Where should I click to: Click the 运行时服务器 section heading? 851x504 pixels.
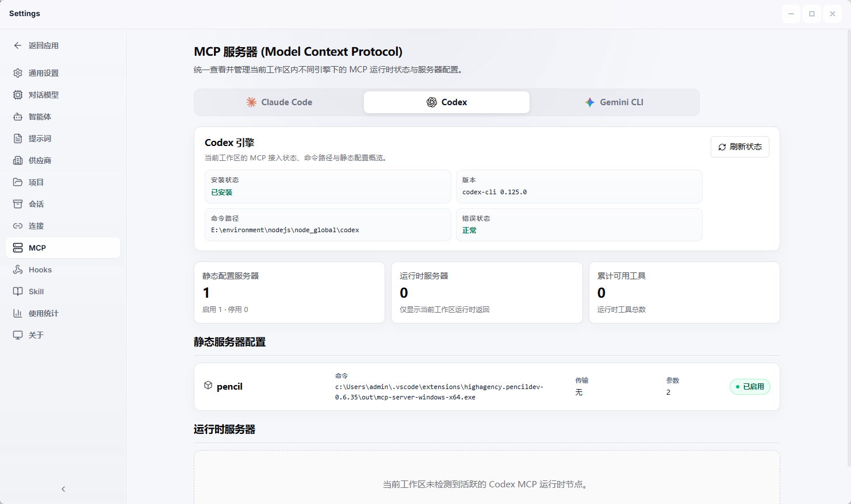click(x=224, y=429)
